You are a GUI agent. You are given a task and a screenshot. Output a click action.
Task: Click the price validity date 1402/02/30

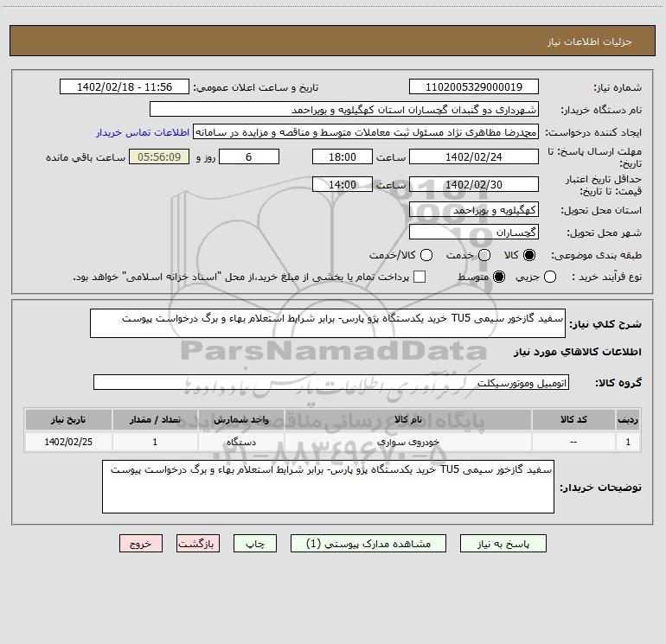tap(474, 185)
